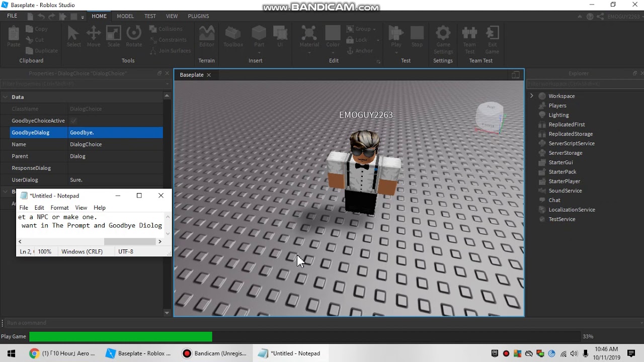The width and height of the screenshot is (644, 362).
Task: Switch to the TEST tab
Action: click(150, 16)
